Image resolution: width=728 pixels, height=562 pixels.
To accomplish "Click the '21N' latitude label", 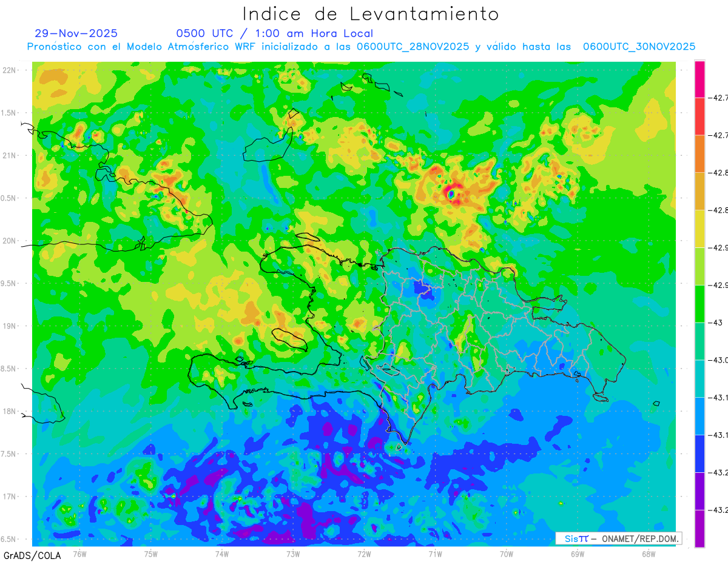I will [x=10, y=155].
